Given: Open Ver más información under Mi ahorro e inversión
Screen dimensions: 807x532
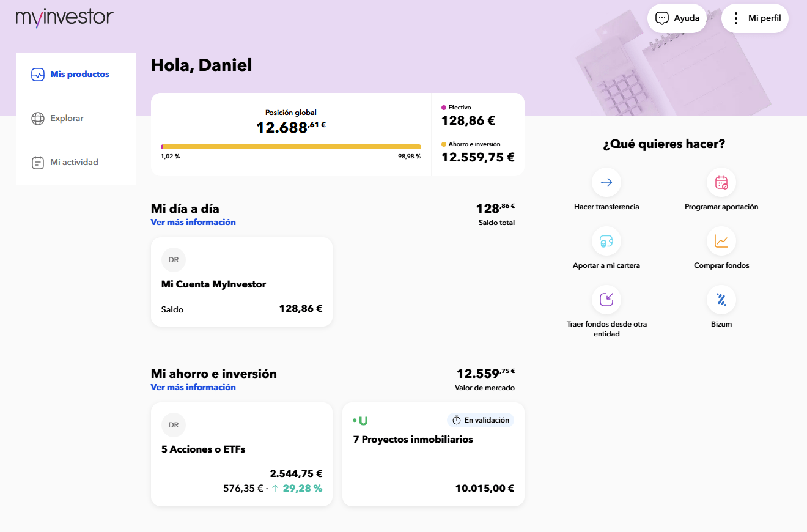Looking at the screenshot, I should point(193,388).
